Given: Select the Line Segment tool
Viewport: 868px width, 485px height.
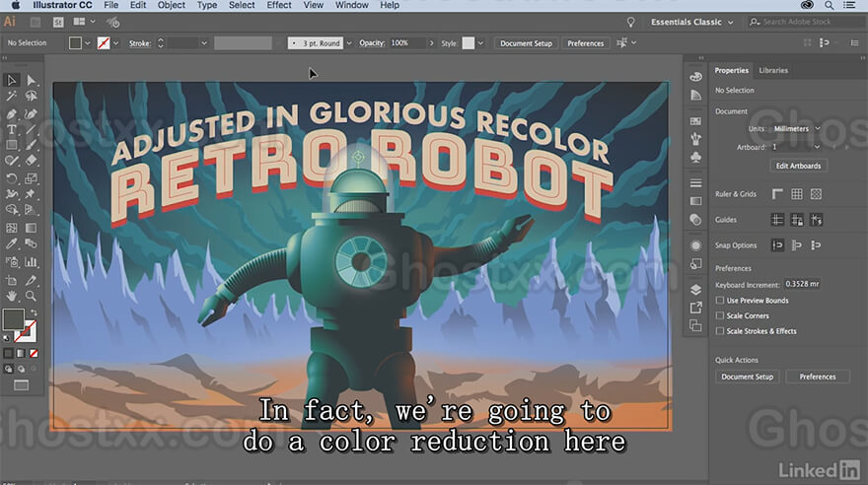Looking at the screenshot, I should tap(31, 129).
